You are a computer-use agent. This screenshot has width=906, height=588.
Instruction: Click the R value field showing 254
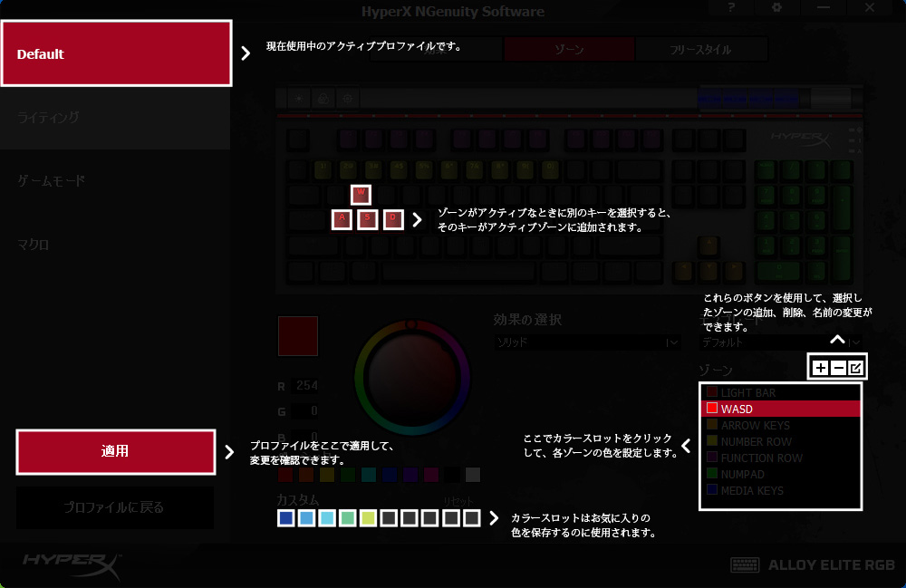[305, 385]
